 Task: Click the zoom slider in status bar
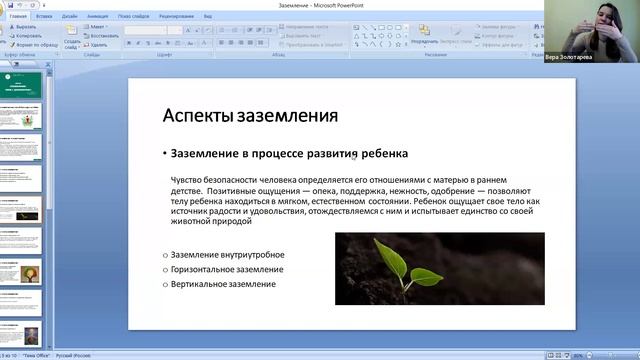coord(612,356)
